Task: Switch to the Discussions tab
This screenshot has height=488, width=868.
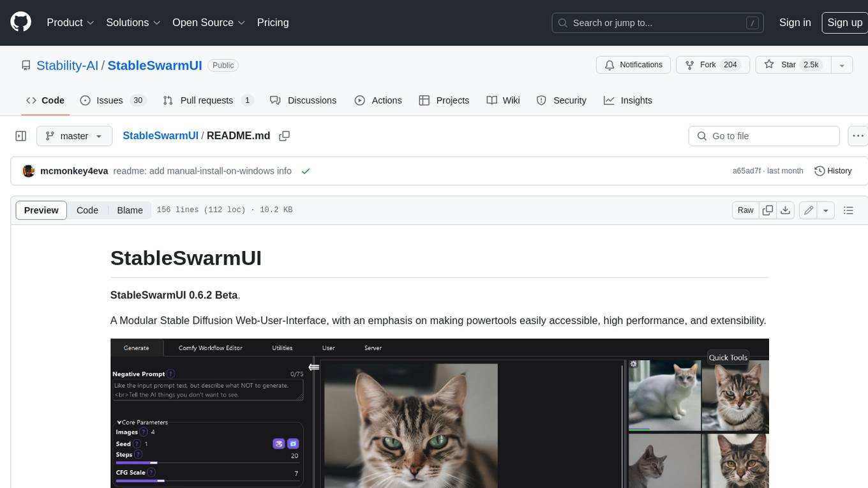Action: point(303,100)
